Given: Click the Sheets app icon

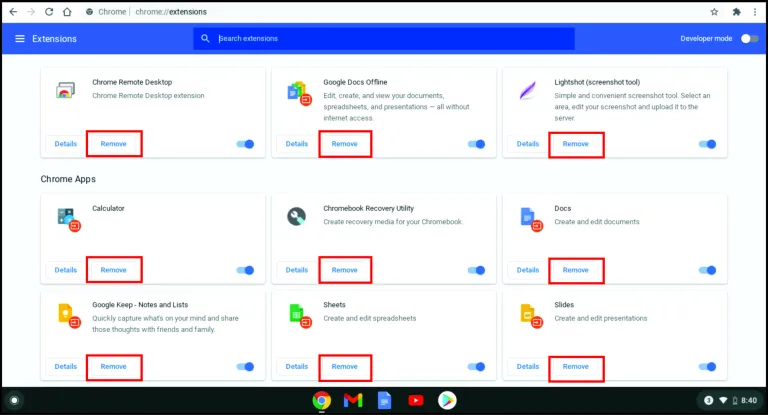Looking at the screenshot, I should (x=299, y=316).
